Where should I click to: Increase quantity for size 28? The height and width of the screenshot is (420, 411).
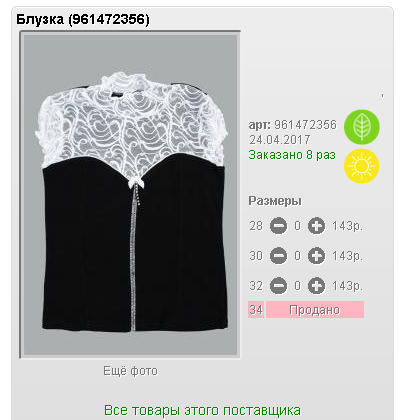coord(316,226)
